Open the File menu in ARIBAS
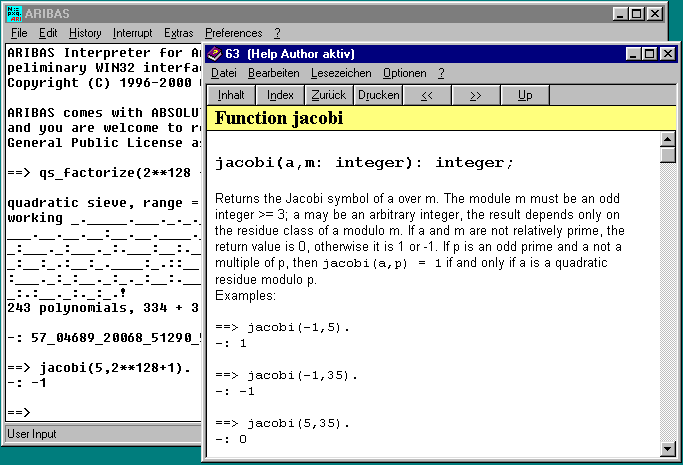This screenshot has height=465, width=683. click(19, 33)
